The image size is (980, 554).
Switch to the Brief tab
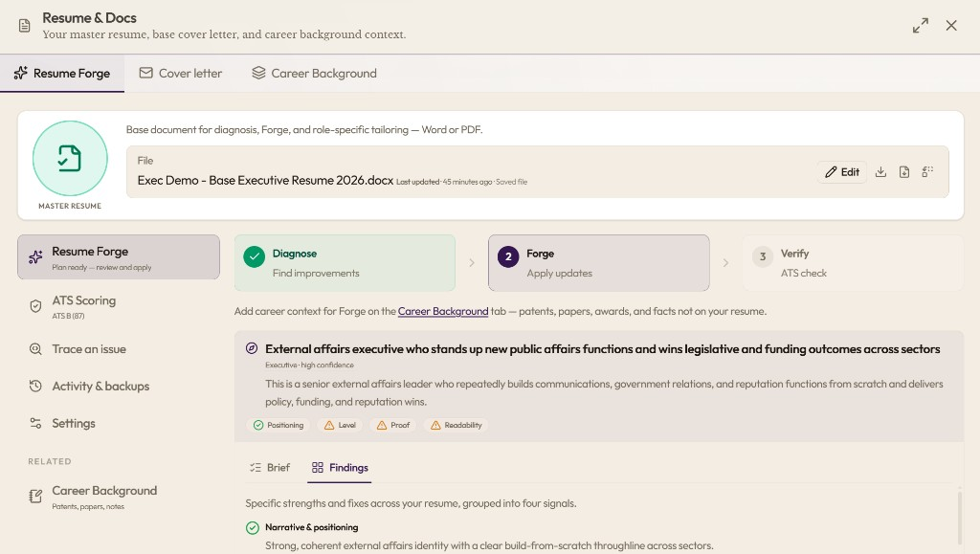(x=270, y=468)
